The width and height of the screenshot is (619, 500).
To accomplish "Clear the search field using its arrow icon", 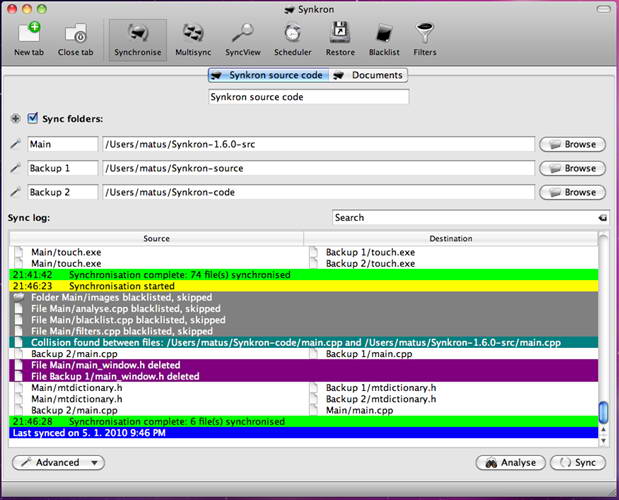I will [603, 217].
